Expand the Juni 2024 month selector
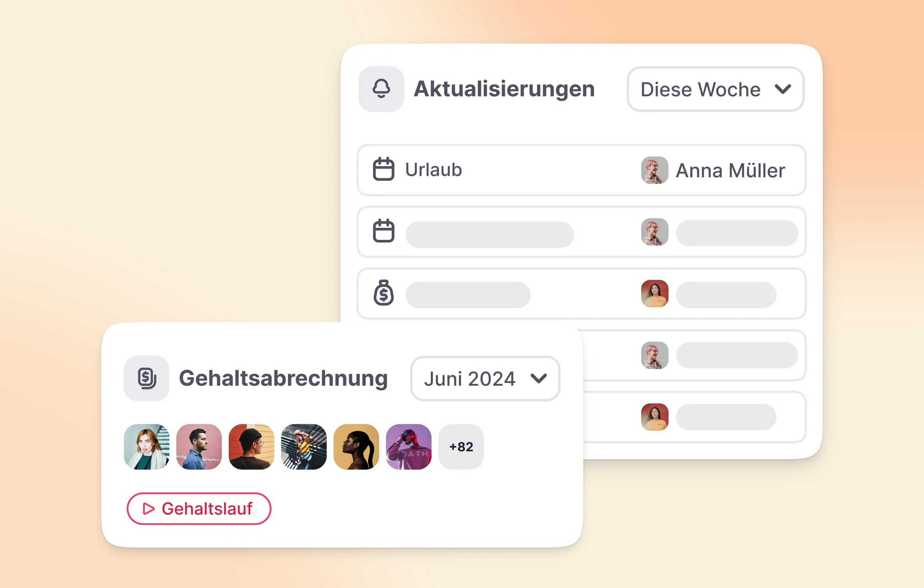The image size is (924, 588). [x=485, y=378]
